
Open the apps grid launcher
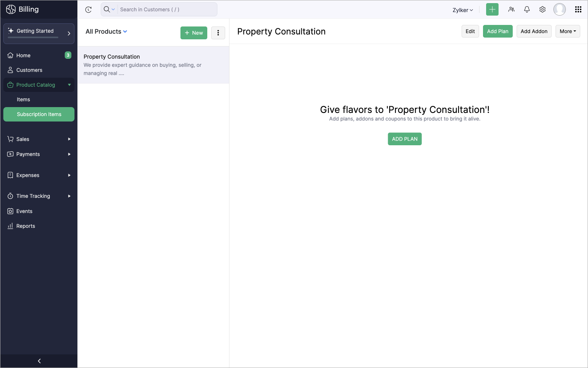578,9
